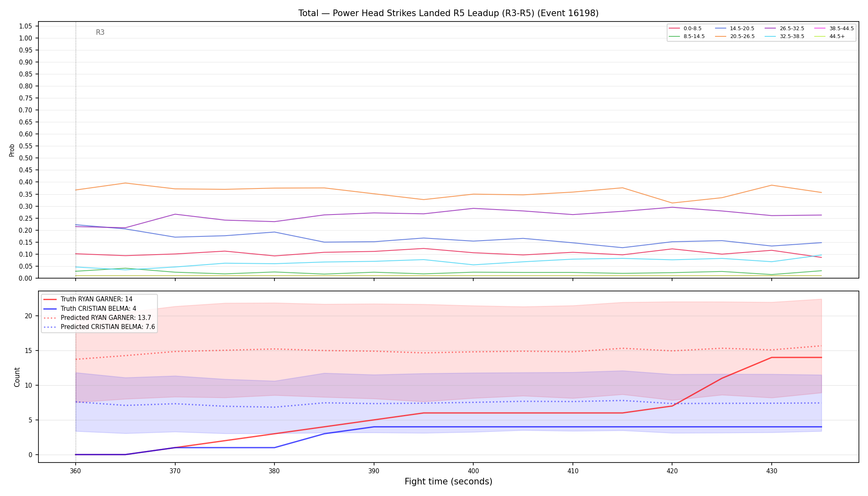Viewport: 868px width, 496px height.
Task: Click the 0.00 tick on Prob axis
Action: point(26,278)
